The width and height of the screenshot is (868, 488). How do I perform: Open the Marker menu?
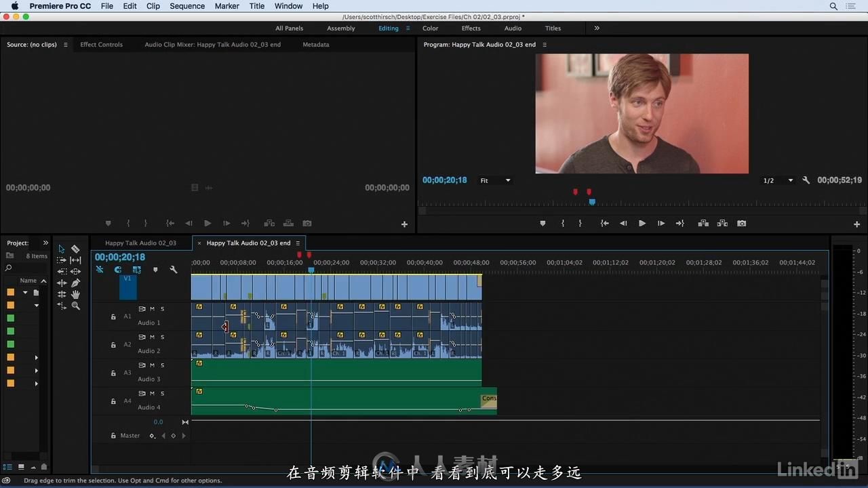pos(226,6)
